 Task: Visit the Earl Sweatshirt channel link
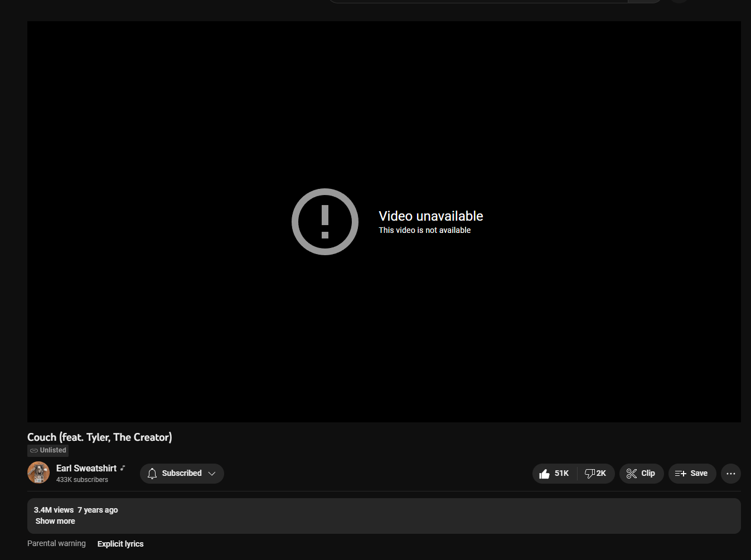[x=87, y=468]
